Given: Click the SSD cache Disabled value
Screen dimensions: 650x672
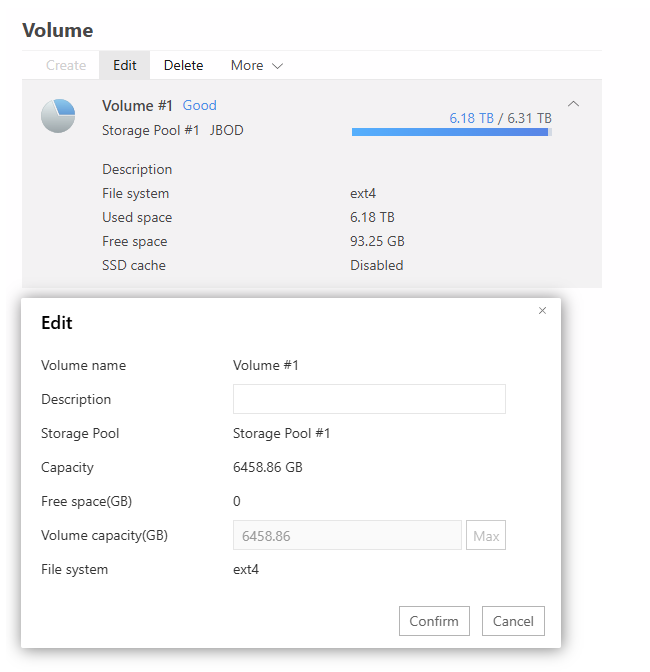Looking at the screenshot, I should tap(377, 265).
